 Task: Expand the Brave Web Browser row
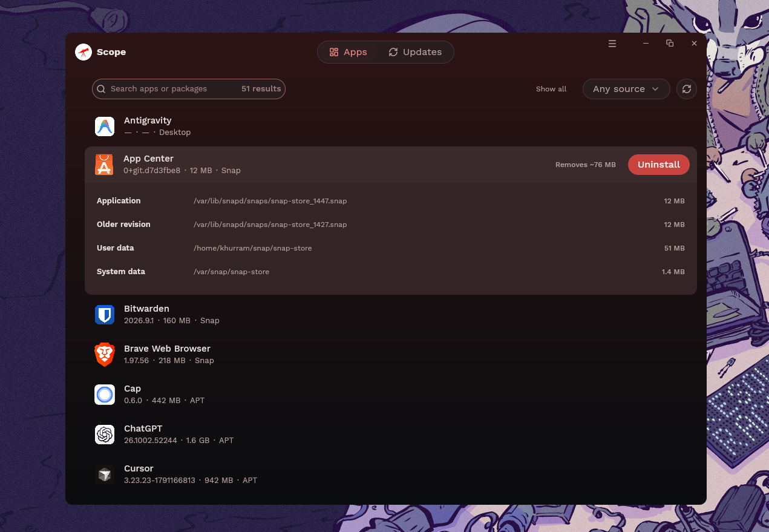click(x=391, y=355)
